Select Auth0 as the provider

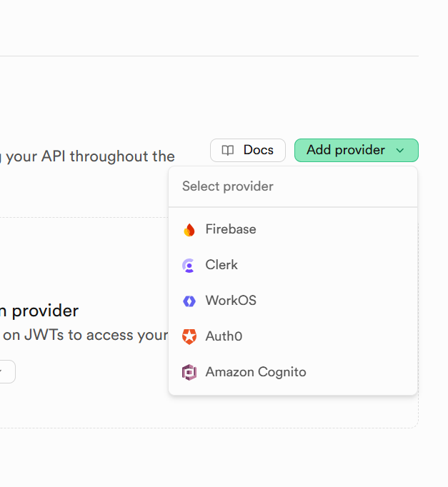tap(224, 336)
